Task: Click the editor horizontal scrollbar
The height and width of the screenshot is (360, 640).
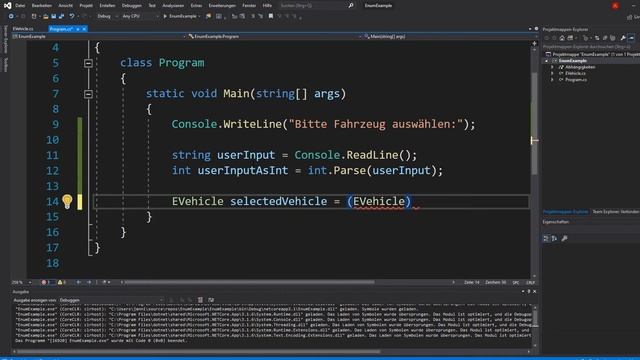Action: pos(249,282)
